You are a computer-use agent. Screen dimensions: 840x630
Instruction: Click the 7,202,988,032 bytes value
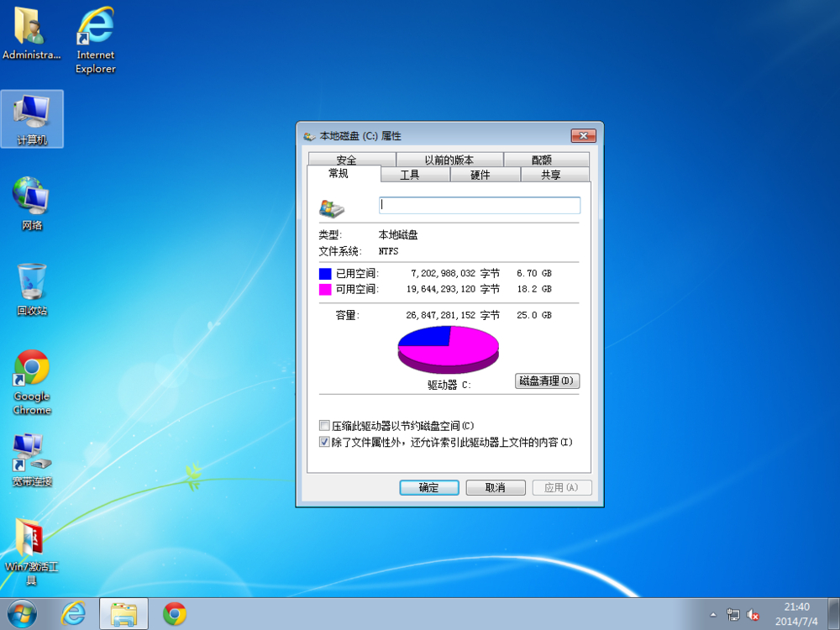[443, 273]
